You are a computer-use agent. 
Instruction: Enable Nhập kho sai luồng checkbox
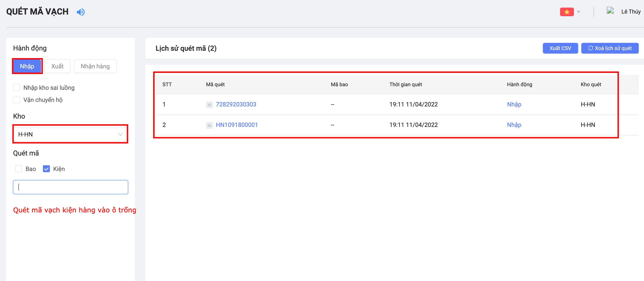(x=17, y=88)
